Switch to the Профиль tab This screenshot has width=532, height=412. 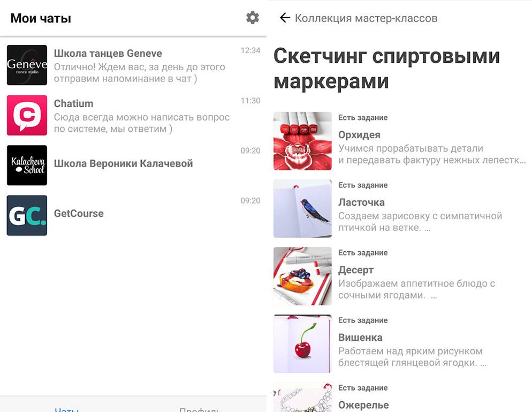200,409
